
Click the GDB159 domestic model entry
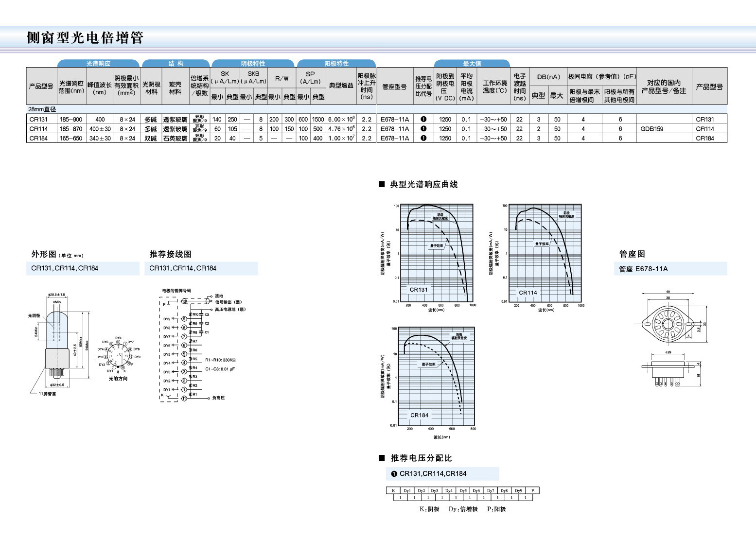(x=651, y=129)
